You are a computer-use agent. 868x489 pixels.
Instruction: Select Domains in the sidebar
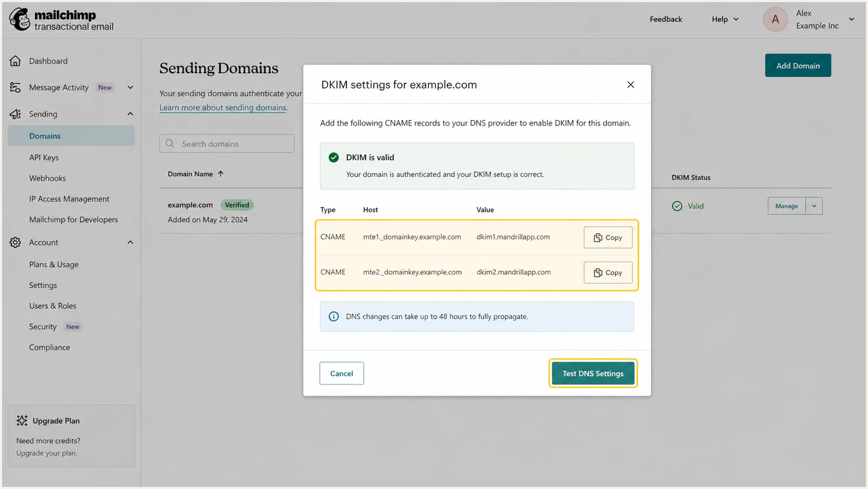click(71, 136)
